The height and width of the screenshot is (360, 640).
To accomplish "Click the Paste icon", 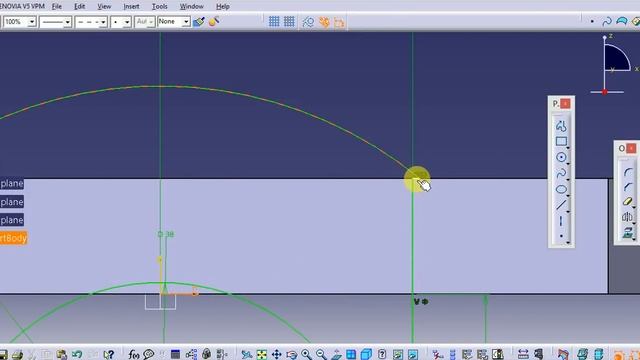I will pos(62,354).
